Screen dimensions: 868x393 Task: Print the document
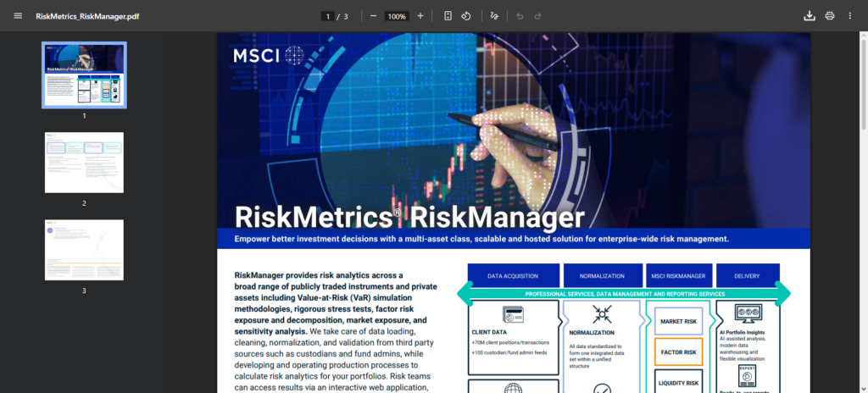(x=829, y=16)
